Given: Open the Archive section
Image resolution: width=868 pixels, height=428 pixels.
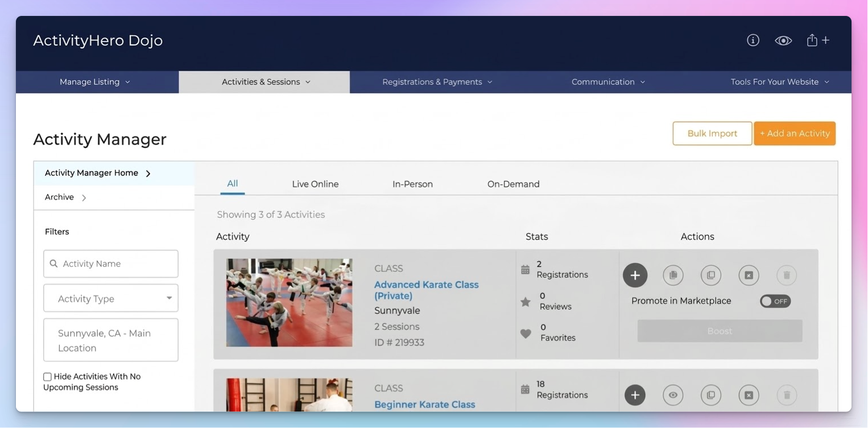Looking at the screenshot, I should 114,197.
